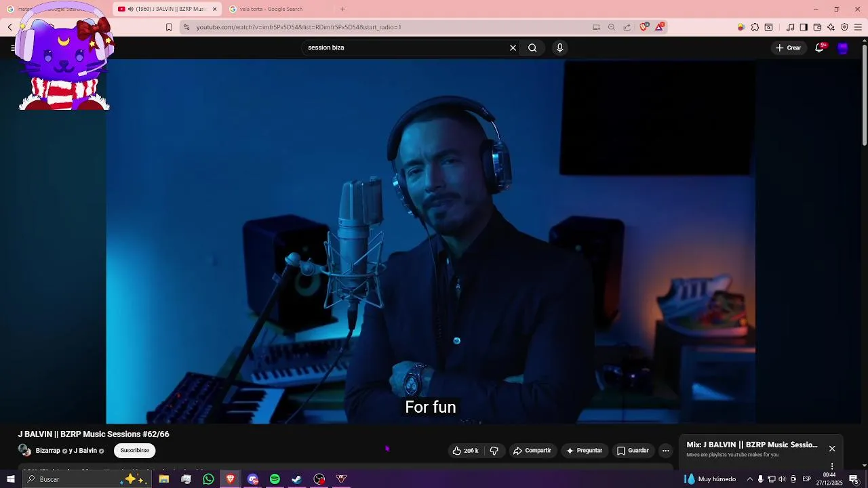Click the address bar URL
The height and width of the screenshot is (488, 868).
click(x=299, y=27)
